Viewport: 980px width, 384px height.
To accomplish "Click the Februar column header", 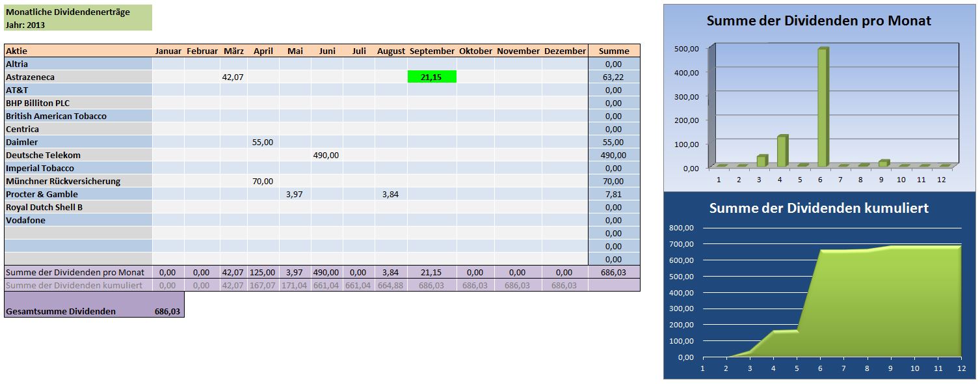I will [202, 51].
